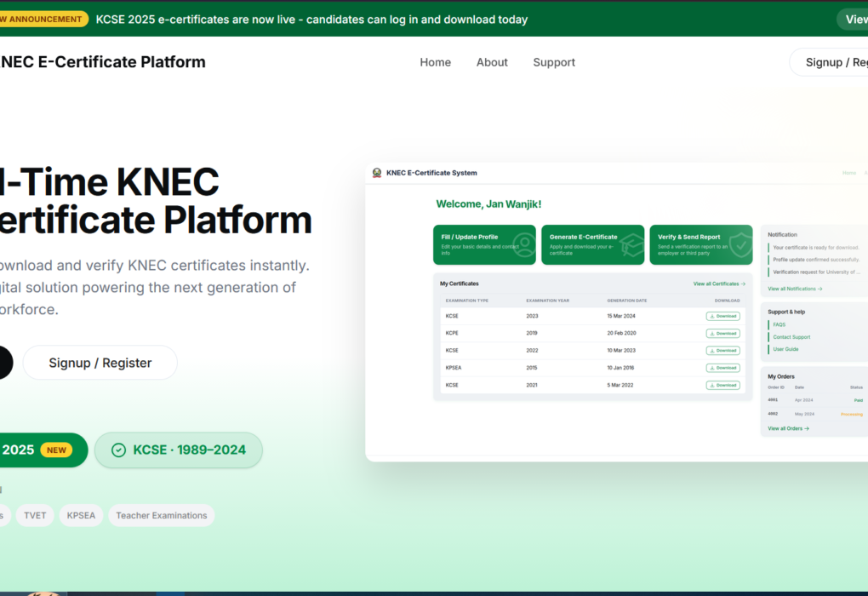Open View all Orders link
The height and width of the screenshot is (596, 868).
click(788, 428)
